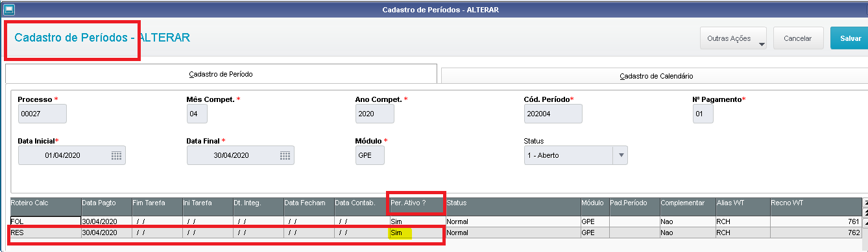Click the Data Contab. column header

[361, 207]
